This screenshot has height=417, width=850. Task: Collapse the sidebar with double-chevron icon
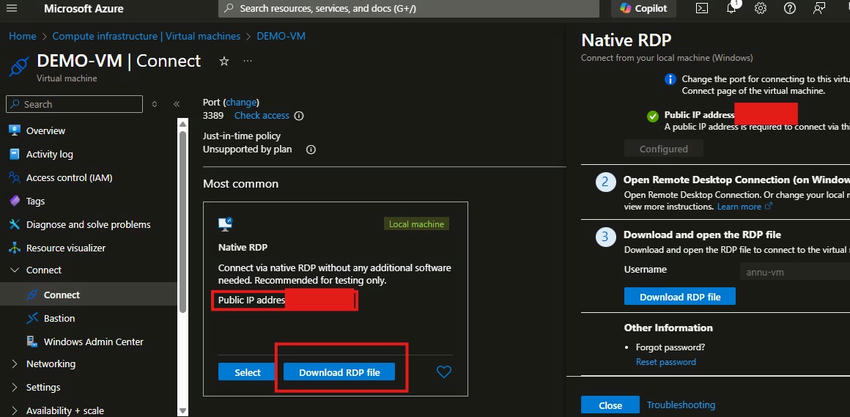click(x=176, y=104)
